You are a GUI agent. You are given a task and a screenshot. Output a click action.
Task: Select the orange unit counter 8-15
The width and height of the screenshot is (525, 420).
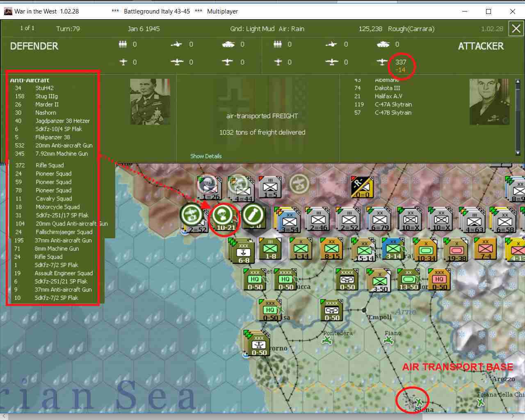tap(332, 249)
